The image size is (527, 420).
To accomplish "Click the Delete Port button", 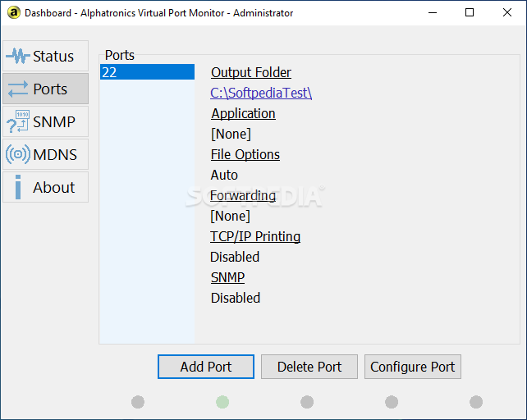I will coord(309,367).
